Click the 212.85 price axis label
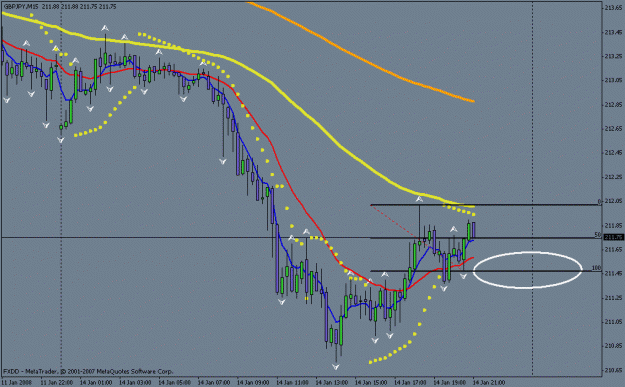The image size is (625, 387). click(x=613, y=104)
